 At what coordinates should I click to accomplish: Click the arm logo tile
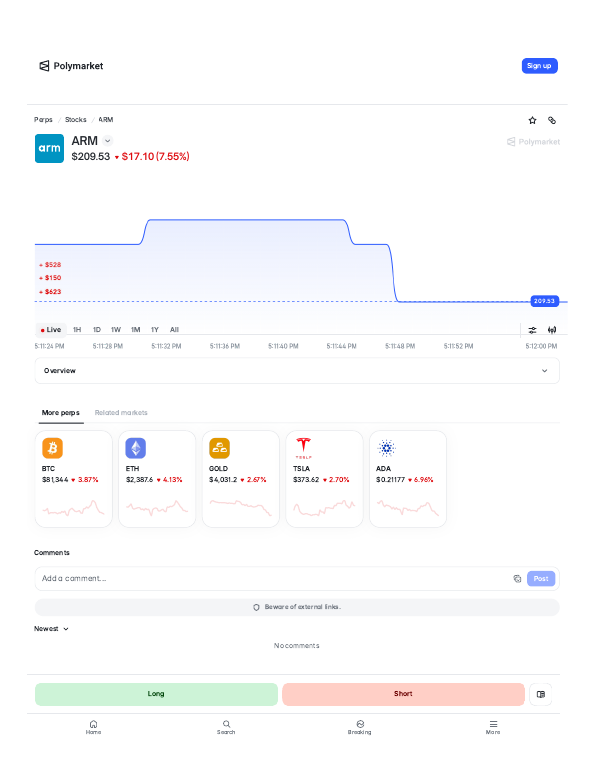click(x=49, y=148)
